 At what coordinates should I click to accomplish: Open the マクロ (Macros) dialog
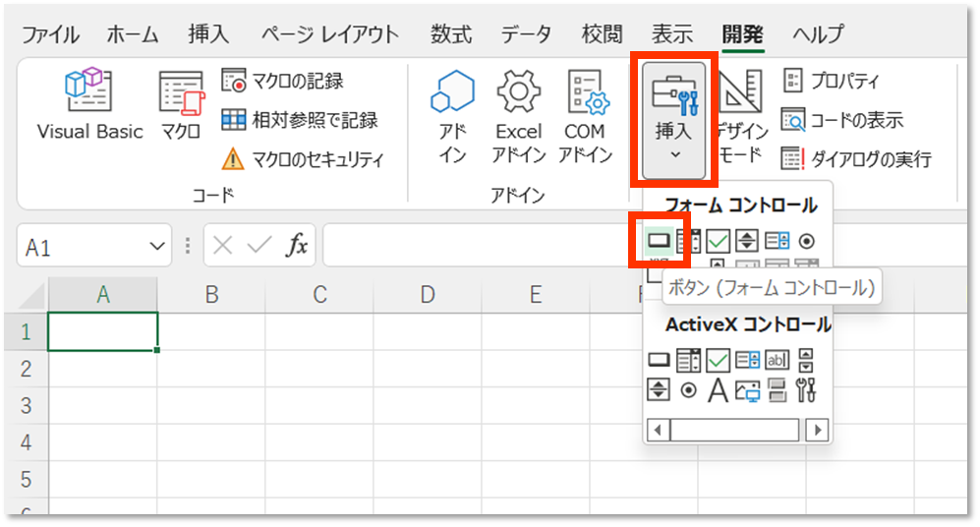181,104
